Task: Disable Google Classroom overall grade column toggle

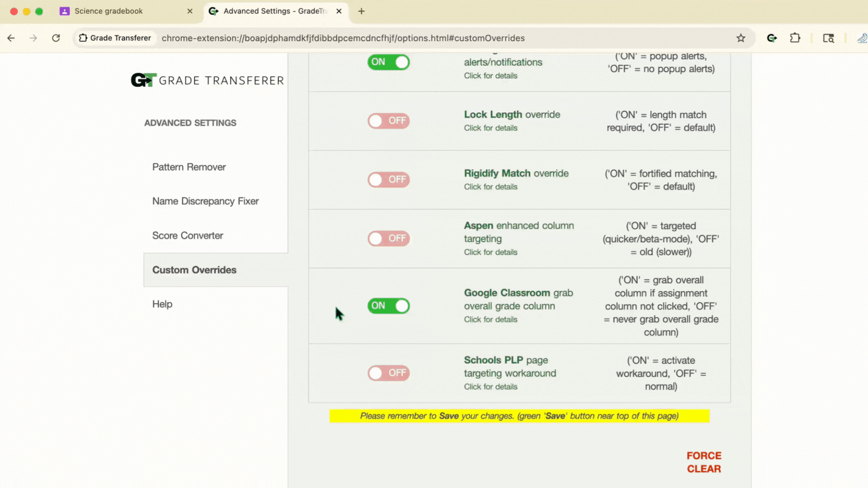Action: pyautogui.click(x=388, y=306)
